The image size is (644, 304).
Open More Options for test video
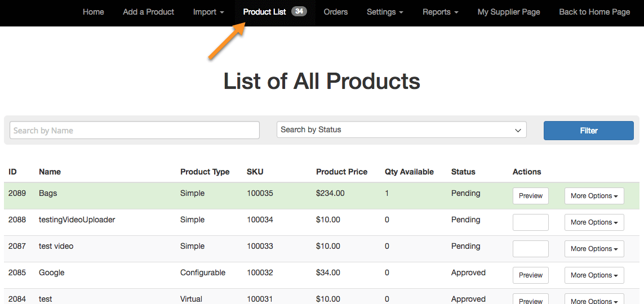[x=594, y=249]
